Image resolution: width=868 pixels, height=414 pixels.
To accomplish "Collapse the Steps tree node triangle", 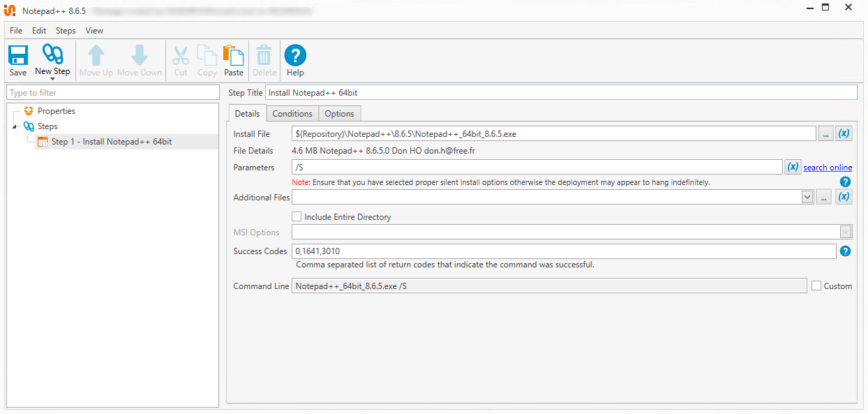I will tap(15, 126).
